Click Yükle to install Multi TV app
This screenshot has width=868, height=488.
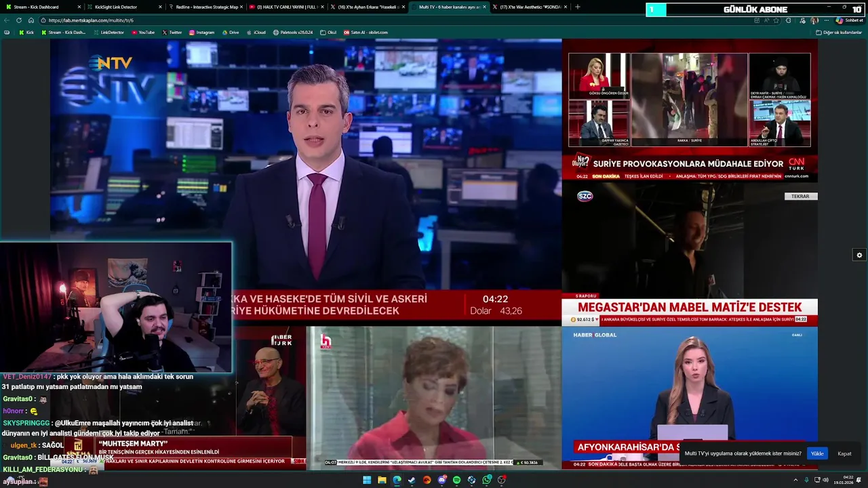point(817,453)
